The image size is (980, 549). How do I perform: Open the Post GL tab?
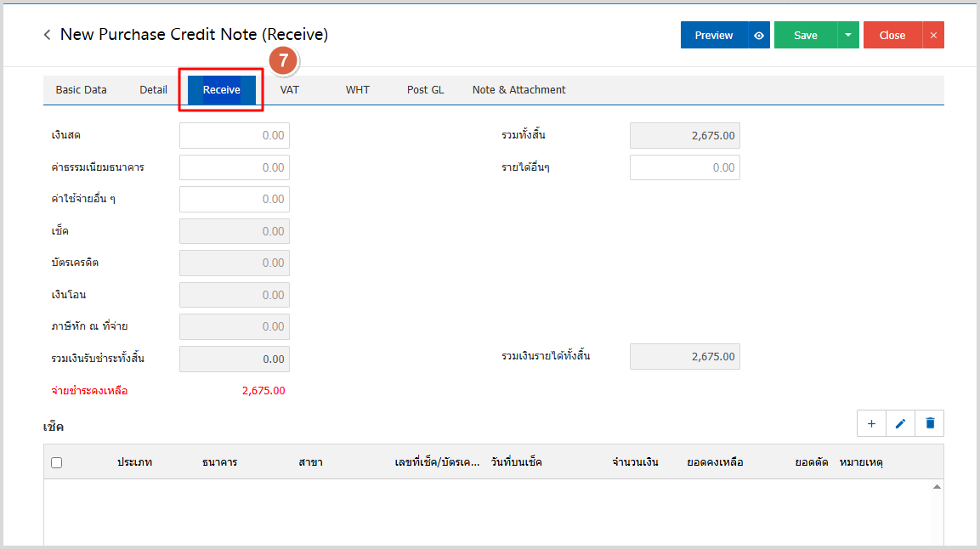pos(425,90)
